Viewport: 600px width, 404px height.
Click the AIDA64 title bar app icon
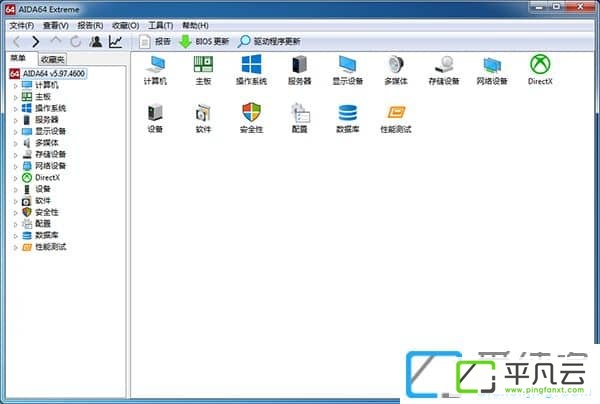[10, 10]
